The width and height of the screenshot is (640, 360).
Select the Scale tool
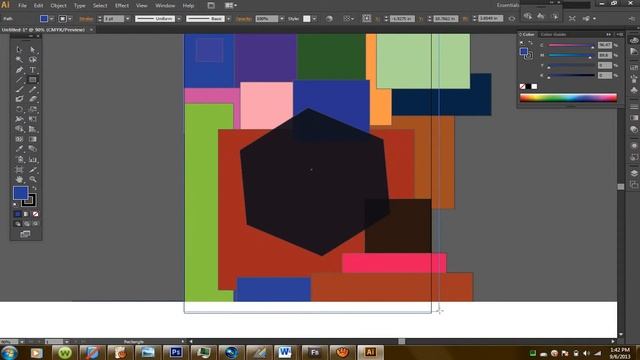coord(33,109)
